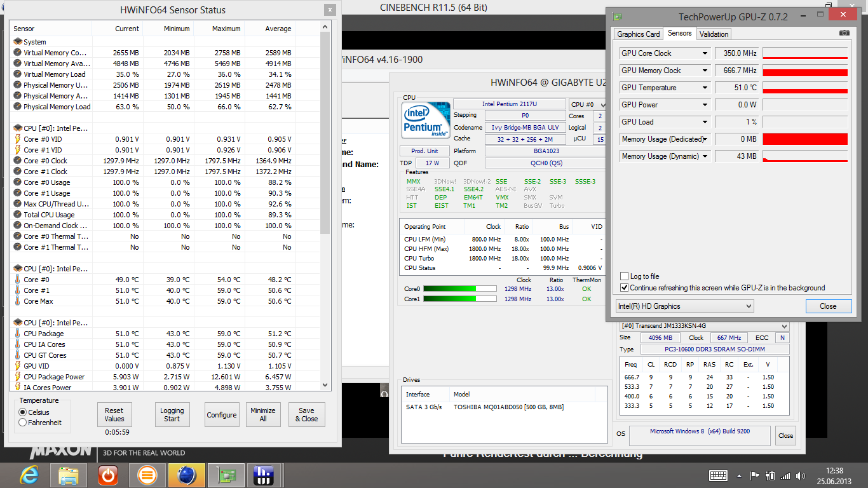868x488 pixels.
Task: Open the GPU Memory Clock sensor dropdown
Action: [705, 71]
